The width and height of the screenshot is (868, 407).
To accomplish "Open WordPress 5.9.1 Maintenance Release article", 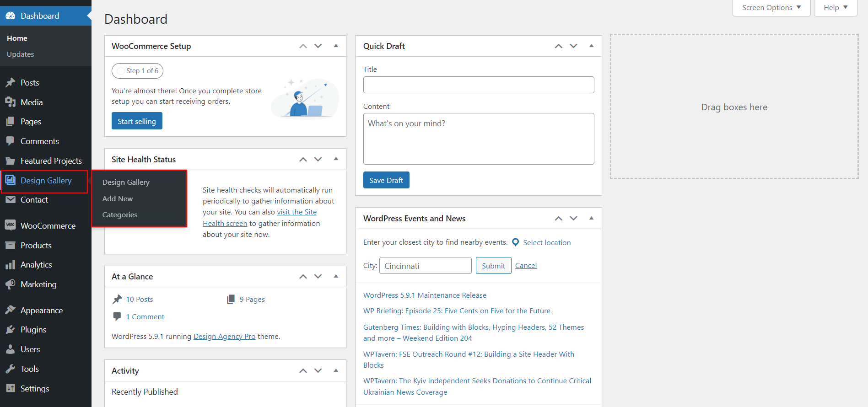I will point(425,295).
